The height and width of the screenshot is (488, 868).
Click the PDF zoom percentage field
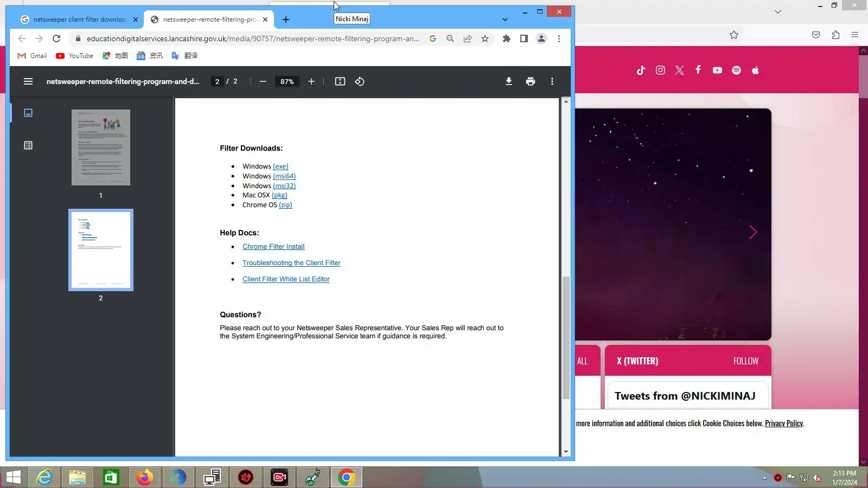coord(287,81)
